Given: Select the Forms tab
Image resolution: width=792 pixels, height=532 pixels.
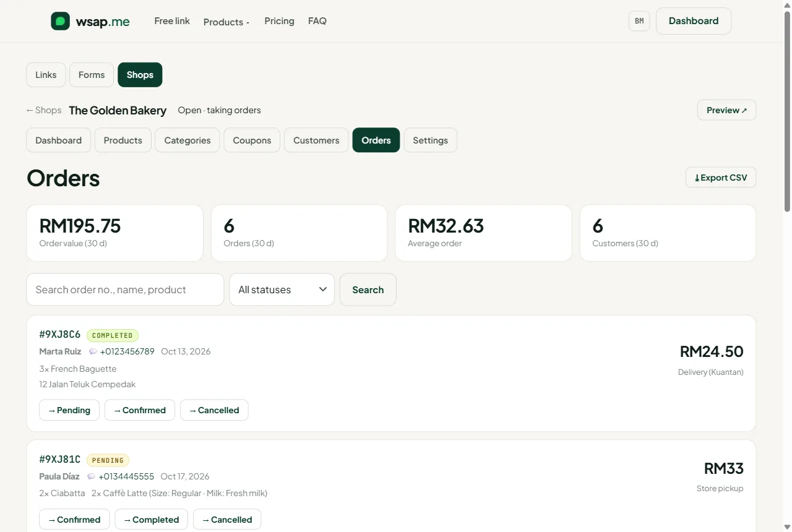Looking at the screenshot, I should pyautogui.click(x=92, y=75).
